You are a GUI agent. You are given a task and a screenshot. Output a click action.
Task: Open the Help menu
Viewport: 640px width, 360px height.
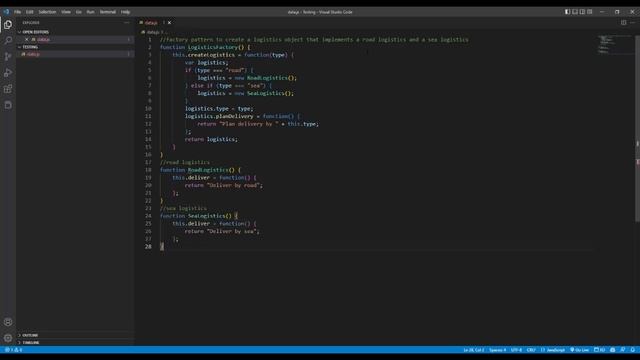[x=125, y=12]
